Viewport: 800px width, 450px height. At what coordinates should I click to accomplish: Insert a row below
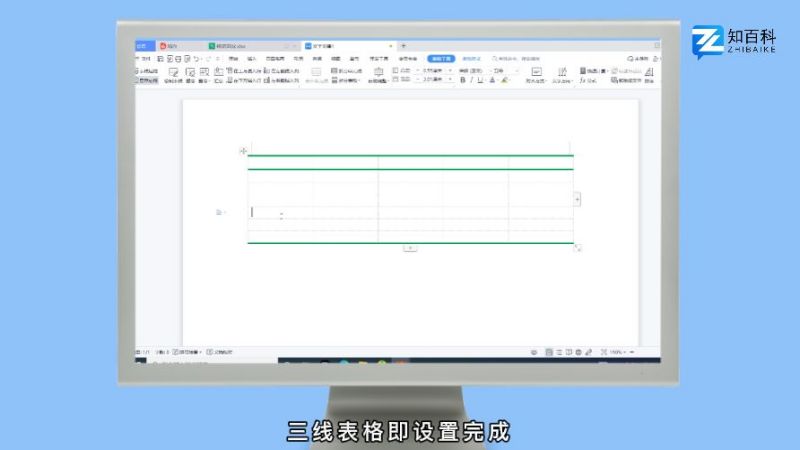243,80
